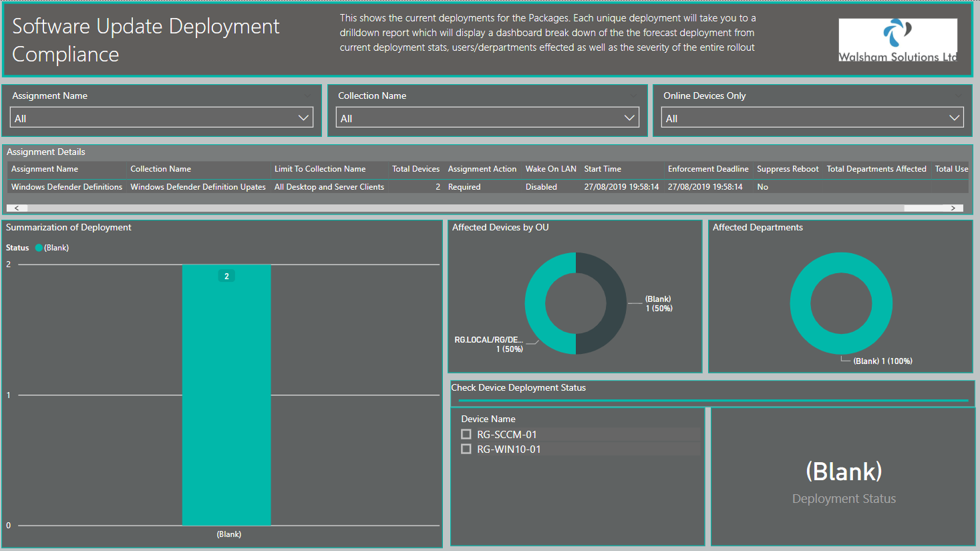Expand the Collection Name dropdown

tap(488, 118)
